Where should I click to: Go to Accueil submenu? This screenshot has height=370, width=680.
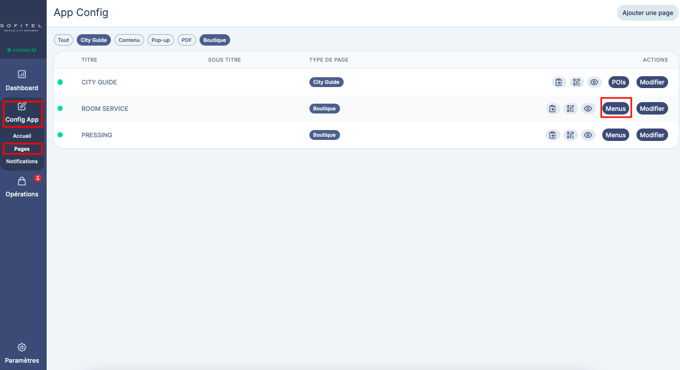click(x=22, y=136)
